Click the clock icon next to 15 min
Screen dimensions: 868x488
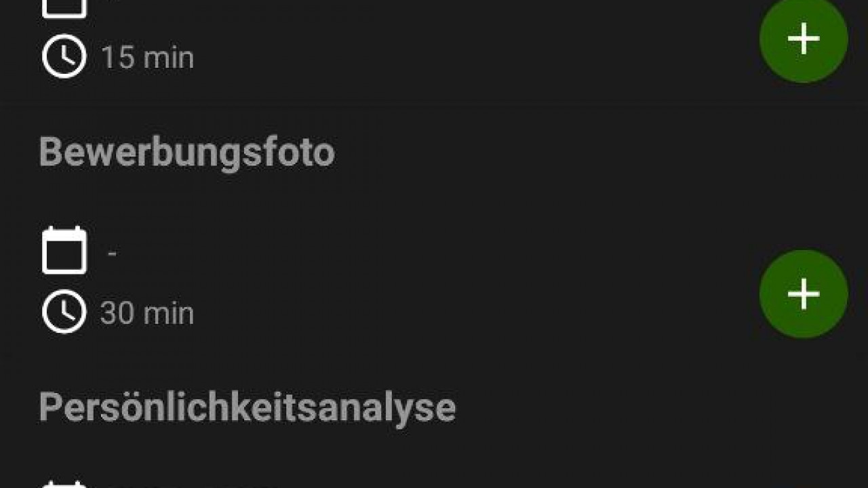[64, 57]
